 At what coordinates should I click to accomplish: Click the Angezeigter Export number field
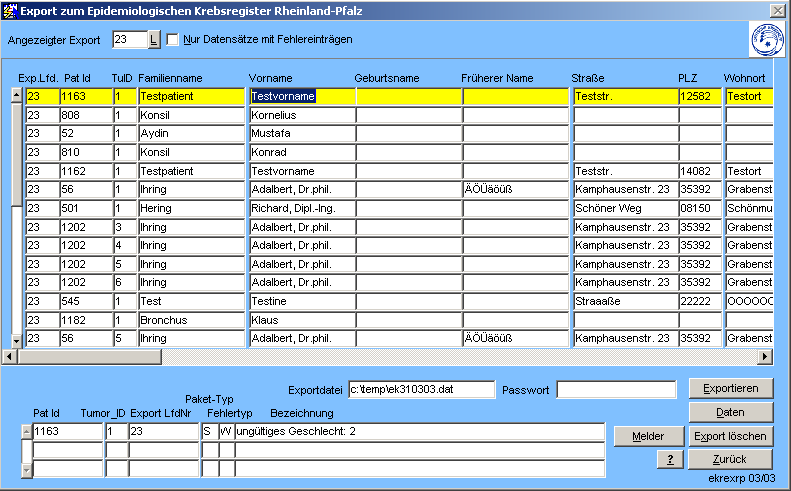129,40
